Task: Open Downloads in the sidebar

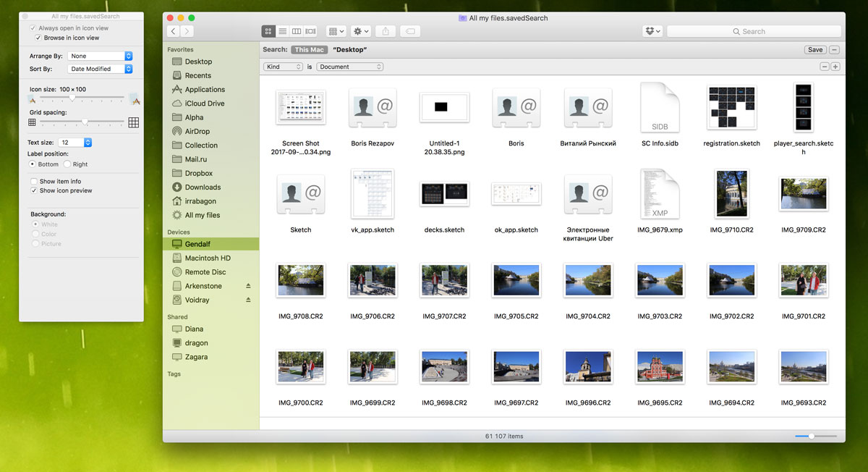Action: pyautogui.click(x=203, y=187)
